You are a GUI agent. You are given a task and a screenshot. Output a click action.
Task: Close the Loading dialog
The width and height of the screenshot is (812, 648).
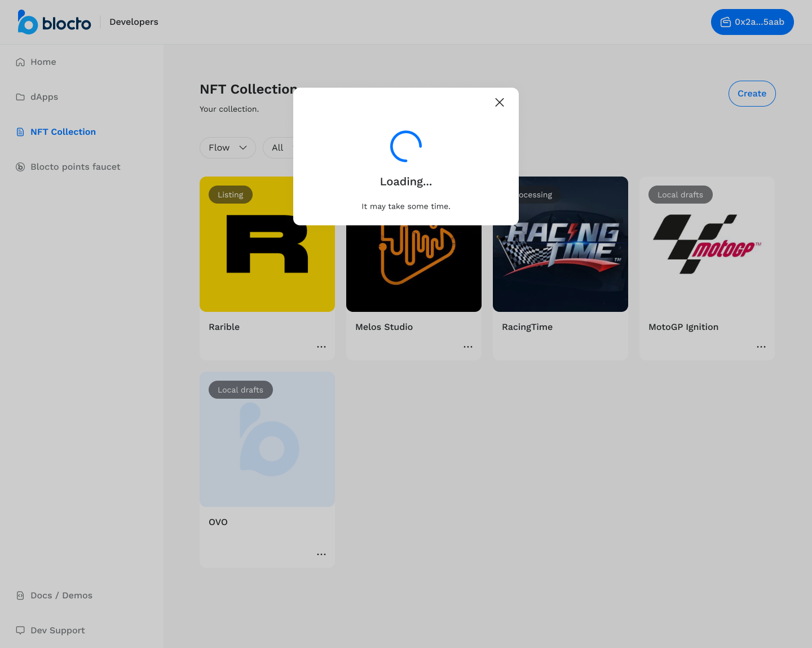(x=500, y=102)
